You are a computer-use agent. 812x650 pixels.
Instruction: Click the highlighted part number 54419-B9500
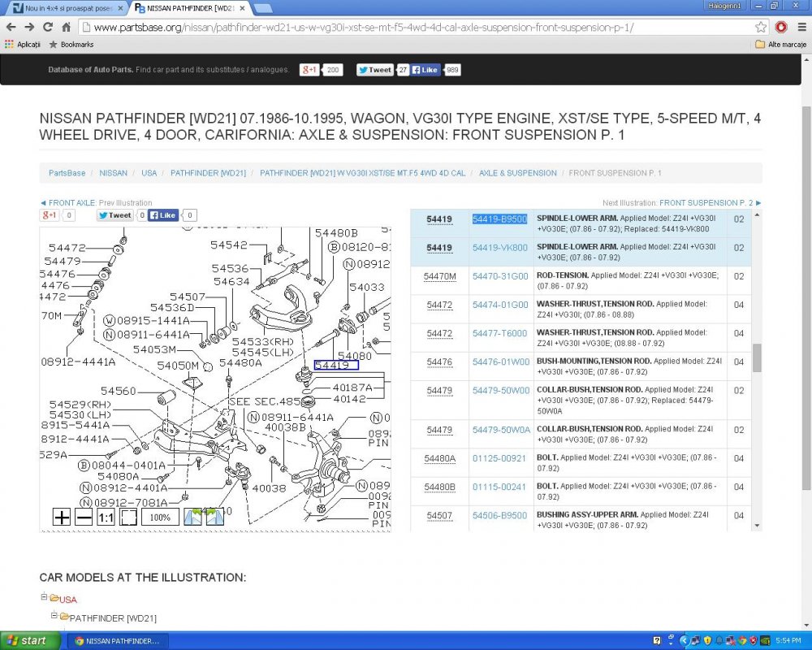pyautogui.click(x=499, y=219)
